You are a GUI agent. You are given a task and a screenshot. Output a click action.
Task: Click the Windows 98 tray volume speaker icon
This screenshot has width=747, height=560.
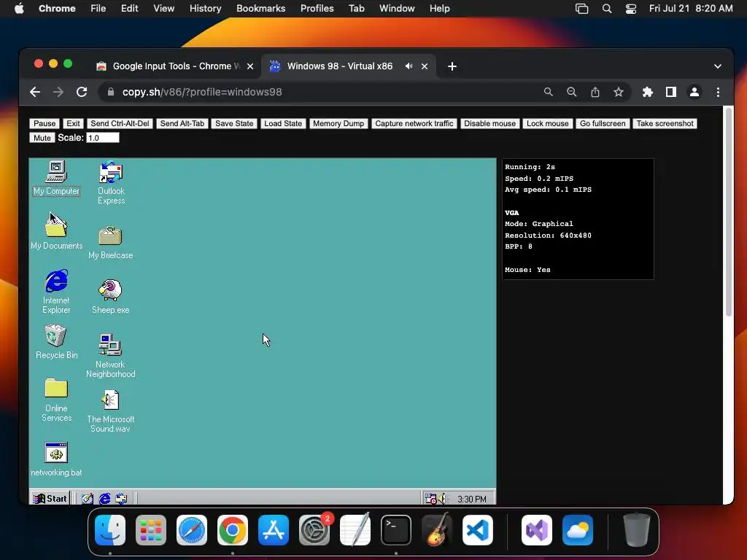tap(443, 499)
